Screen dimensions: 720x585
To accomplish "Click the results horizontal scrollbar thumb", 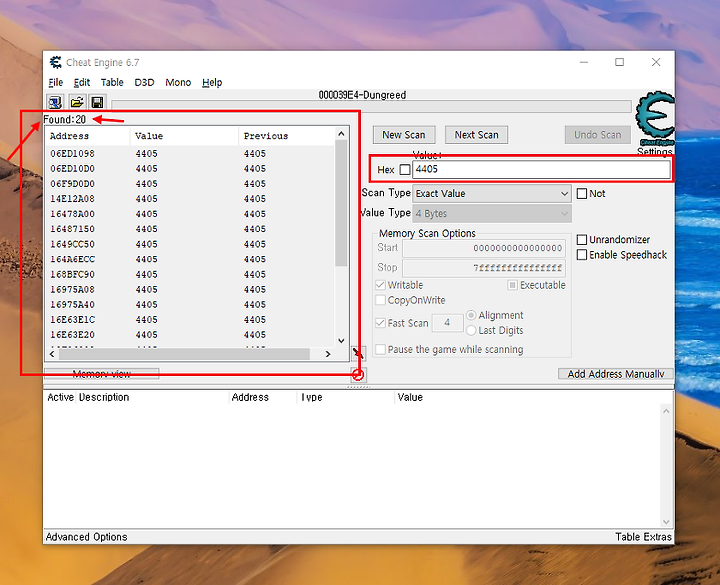I will (x=184, y=354).
